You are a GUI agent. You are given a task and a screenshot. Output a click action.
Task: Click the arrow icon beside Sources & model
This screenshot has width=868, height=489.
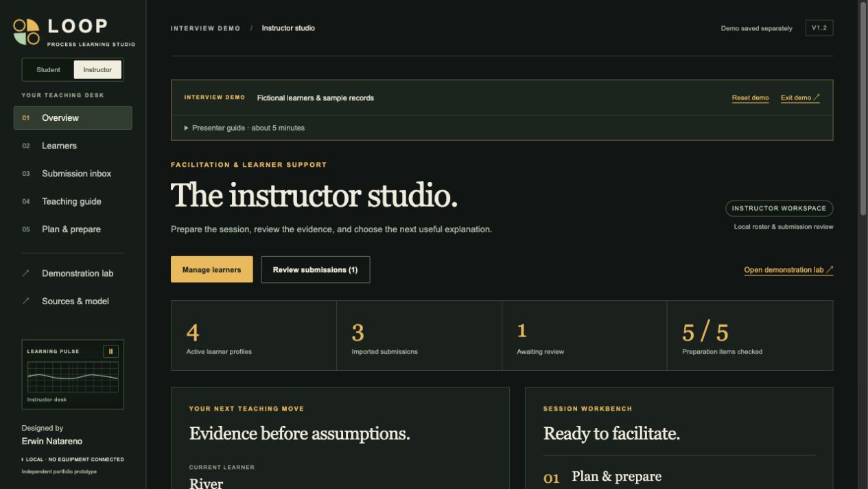(x=26, y=301)
